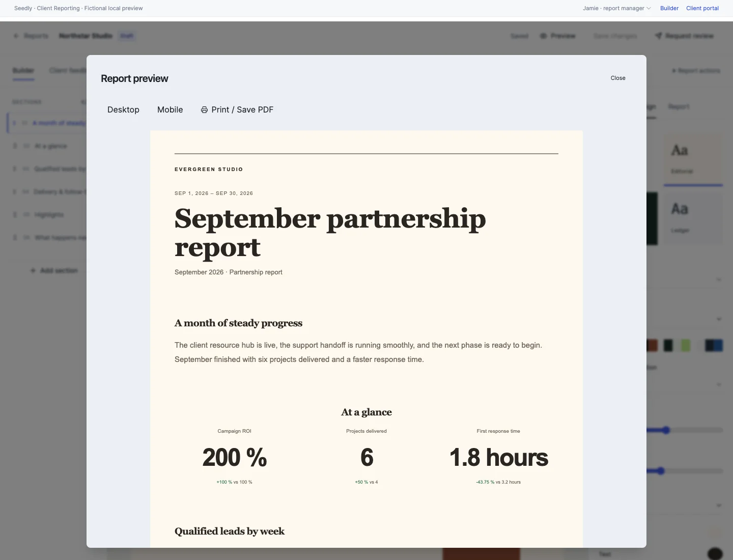The width and height of the screenshot is (733, 560).
Task: Click the Add section button
Action: pyautogui.click(x=54, y=271)
